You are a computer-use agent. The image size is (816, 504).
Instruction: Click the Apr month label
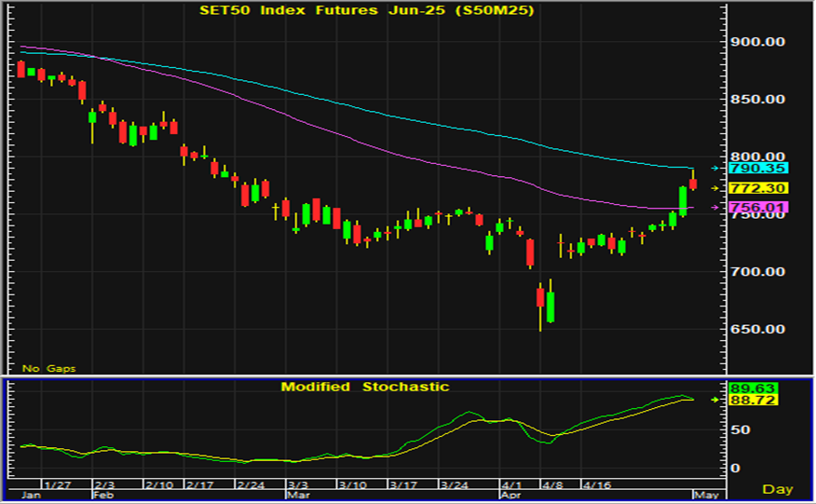pyautogui.click(x=510, y=495)
